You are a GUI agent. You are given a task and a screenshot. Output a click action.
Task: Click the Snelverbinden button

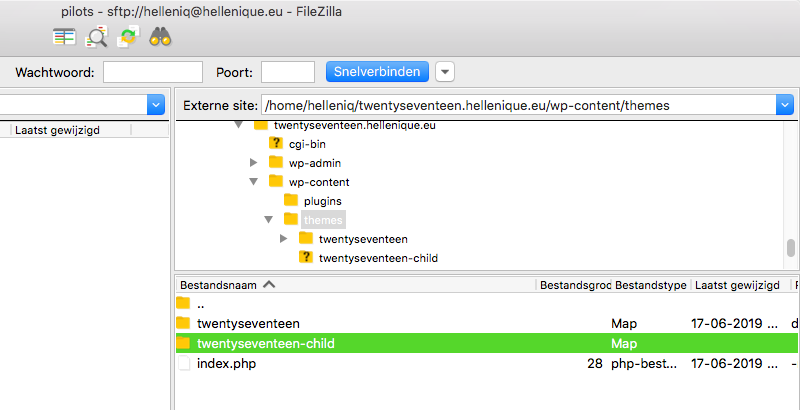click(x=378, y=72)
